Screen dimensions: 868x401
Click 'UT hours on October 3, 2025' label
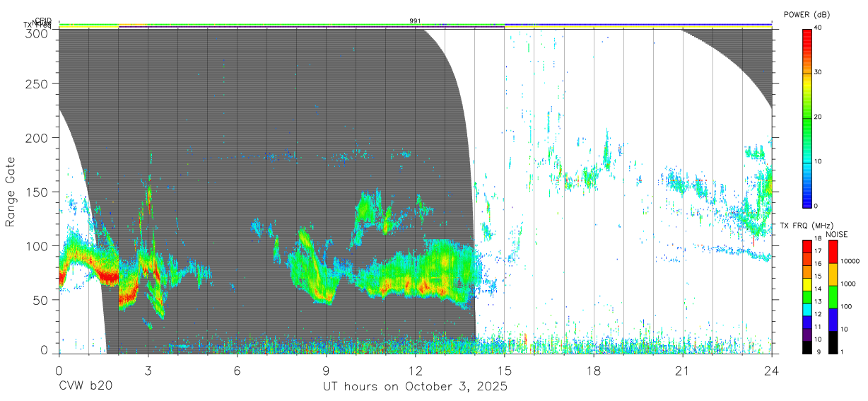415,387
